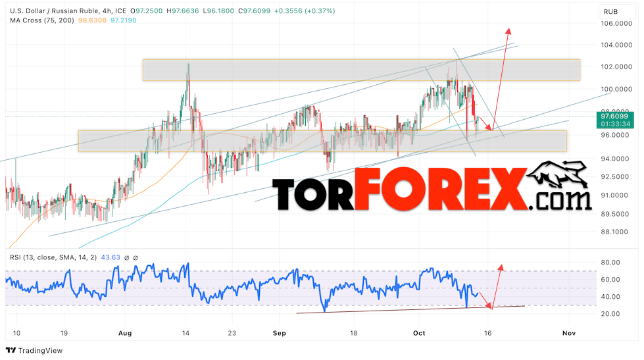Screen dimensions: 644x360
Task: Select the U.S. Dollar / Russian Ruble title
Action: 54,11
